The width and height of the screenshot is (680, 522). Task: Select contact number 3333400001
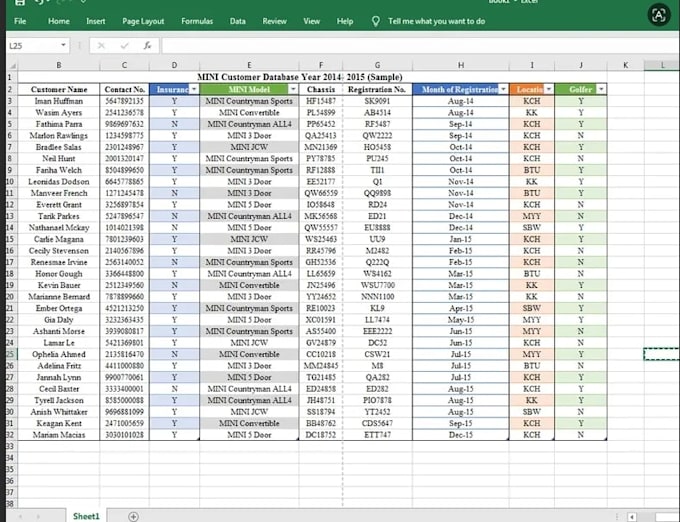pos(124,389)
